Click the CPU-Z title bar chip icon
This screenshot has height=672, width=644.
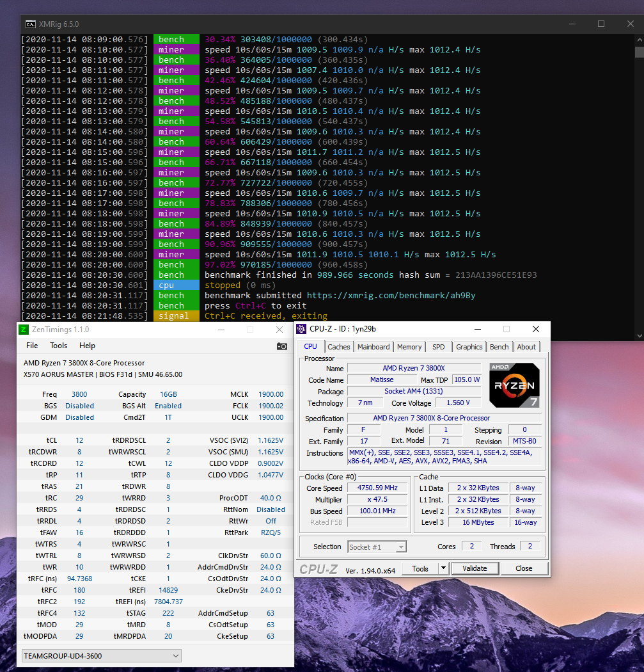click(x=301, y=329)
